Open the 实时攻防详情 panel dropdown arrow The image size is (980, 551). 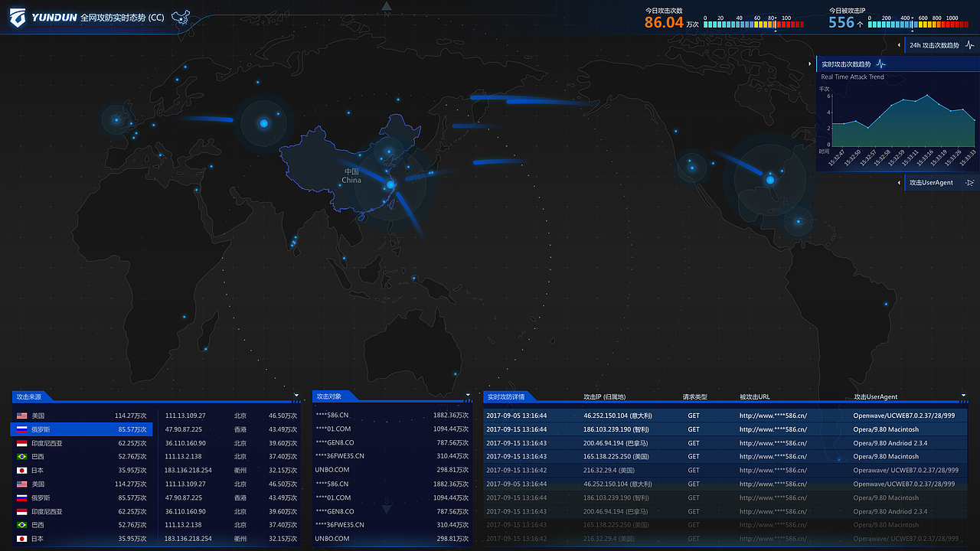pos(964,396)
